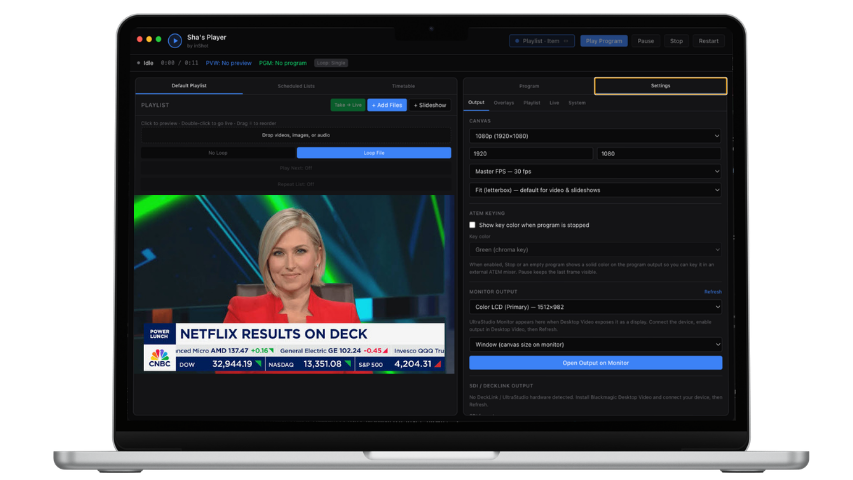This screenshot has width=853, height=480.
Task: Click the Loop: Single badge in status bar
Action: click(x=331, y=63)
